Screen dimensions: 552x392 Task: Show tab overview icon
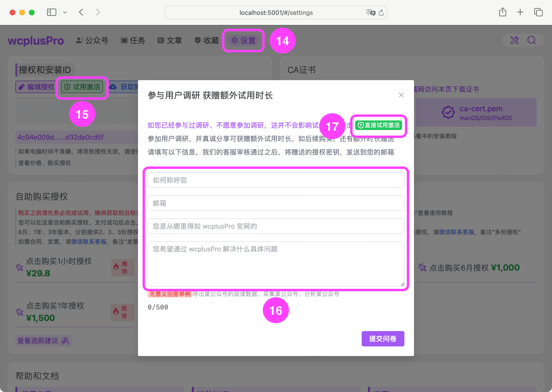point(538,12)
